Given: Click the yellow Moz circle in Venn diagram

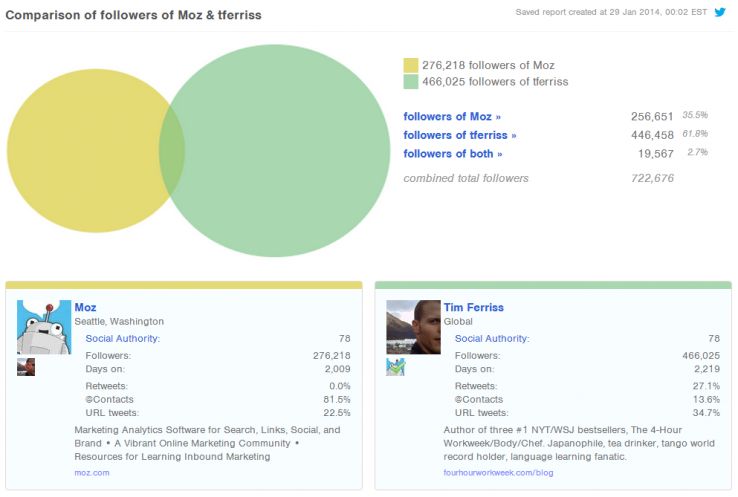Looking at the screenshot, I should point(80,150).
